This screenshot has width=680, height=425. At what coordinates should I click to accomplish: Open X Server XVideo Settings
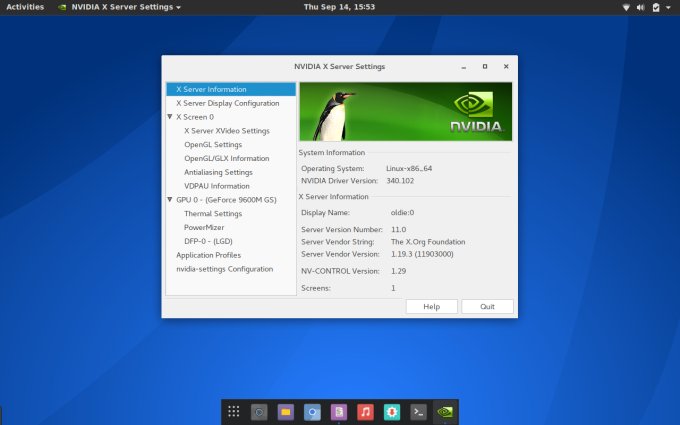click(x=227, y=131)
